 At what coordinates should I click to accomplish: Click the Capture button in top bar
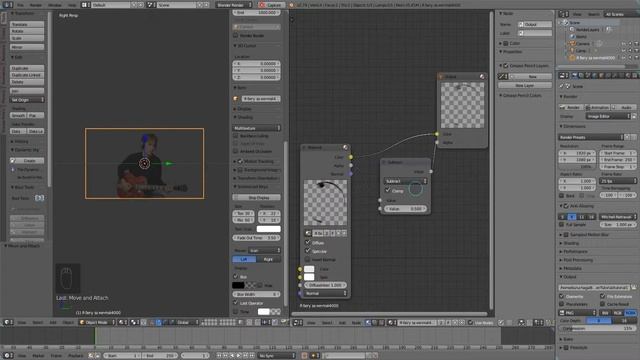pyautogui.click(x=271, y=5)
